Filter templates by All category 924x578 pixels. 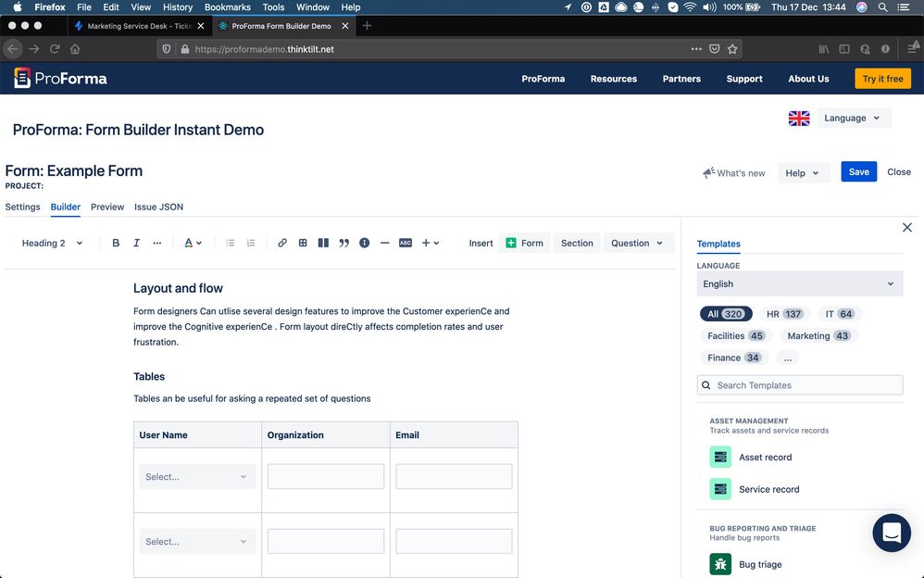[726, 314]
